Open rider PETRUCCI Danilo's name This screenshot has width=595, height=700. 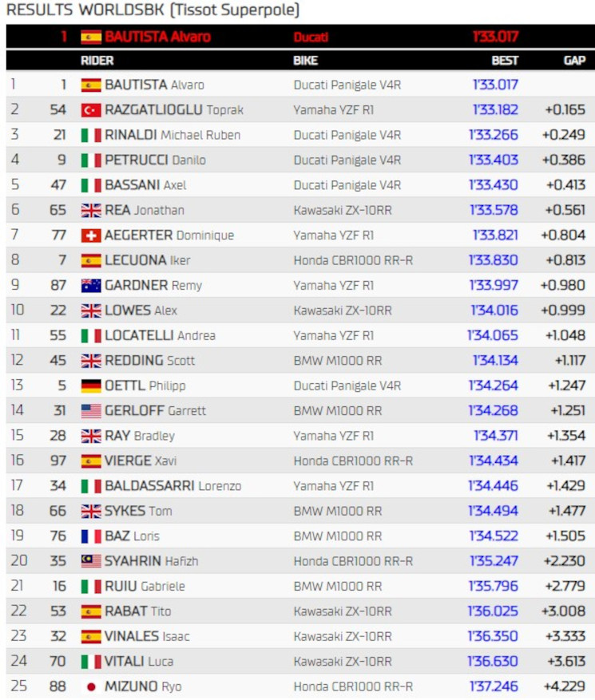156,160
